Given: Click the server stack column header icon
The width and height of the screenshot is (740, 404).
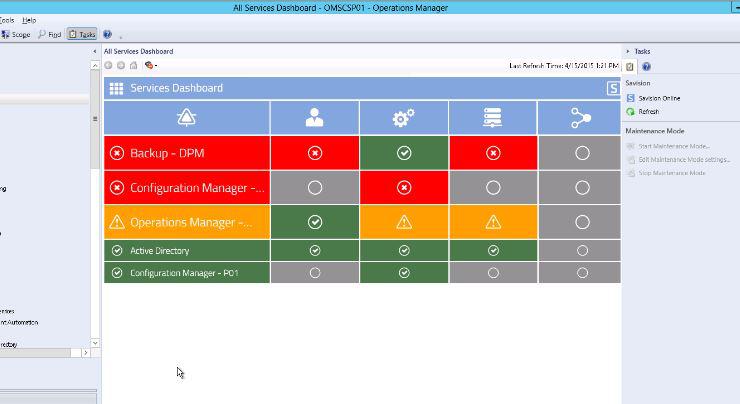Looking at the screenshot, I should (x=493, y=118).
